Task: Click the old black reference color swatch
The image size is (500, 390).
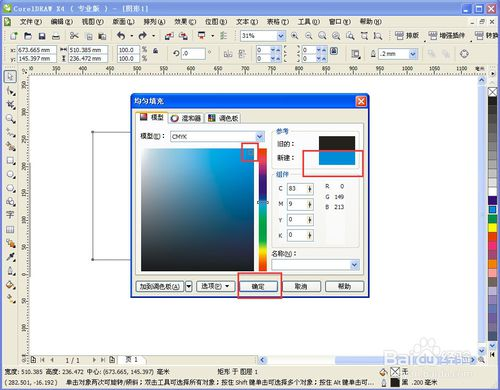Action: click(x=337, y=143)
